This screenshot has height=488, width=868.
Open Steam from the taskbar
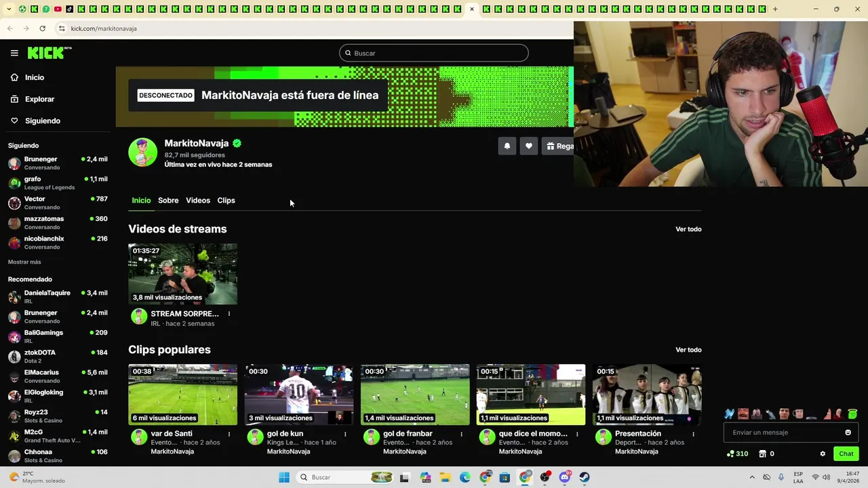(585, 477)
